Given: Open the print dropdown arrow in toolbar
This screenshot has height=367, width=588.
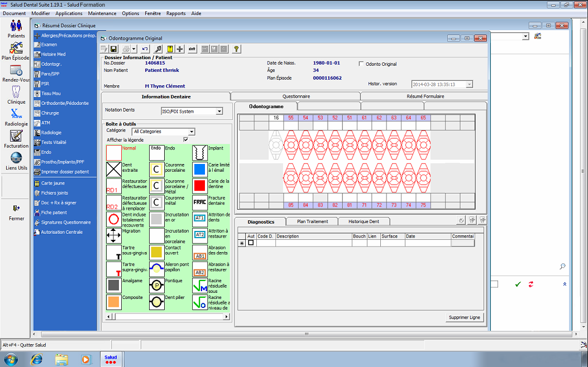Looking at the screenshot, I should (134, 49).
